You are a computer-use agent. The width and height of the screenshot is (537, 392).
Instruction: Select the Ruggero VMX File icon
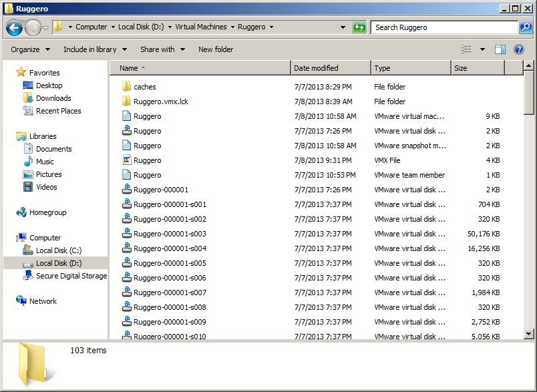[x=127, y=160]
